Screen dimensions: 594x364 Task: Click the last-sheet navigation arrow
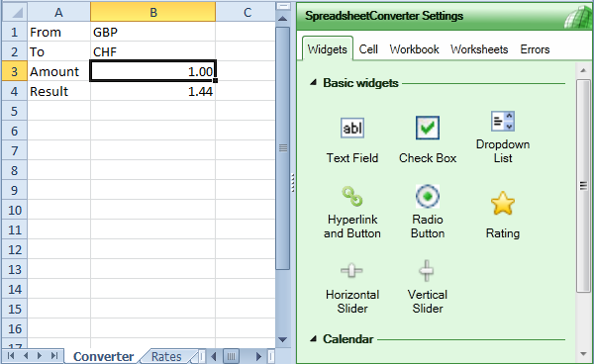click(x=54, y=356)
